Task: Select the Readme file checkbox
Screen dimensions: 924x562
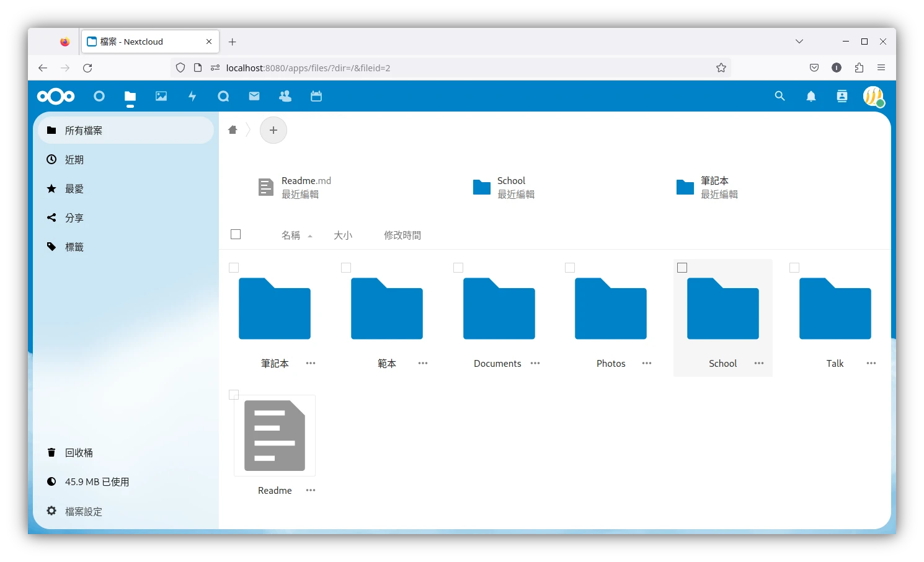Action: (x=234, y=395)
